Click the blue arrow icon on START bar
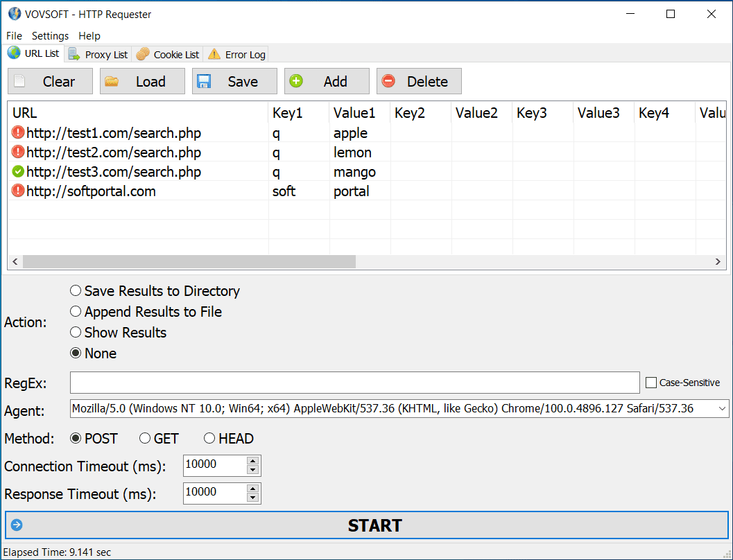 [17, 525]
